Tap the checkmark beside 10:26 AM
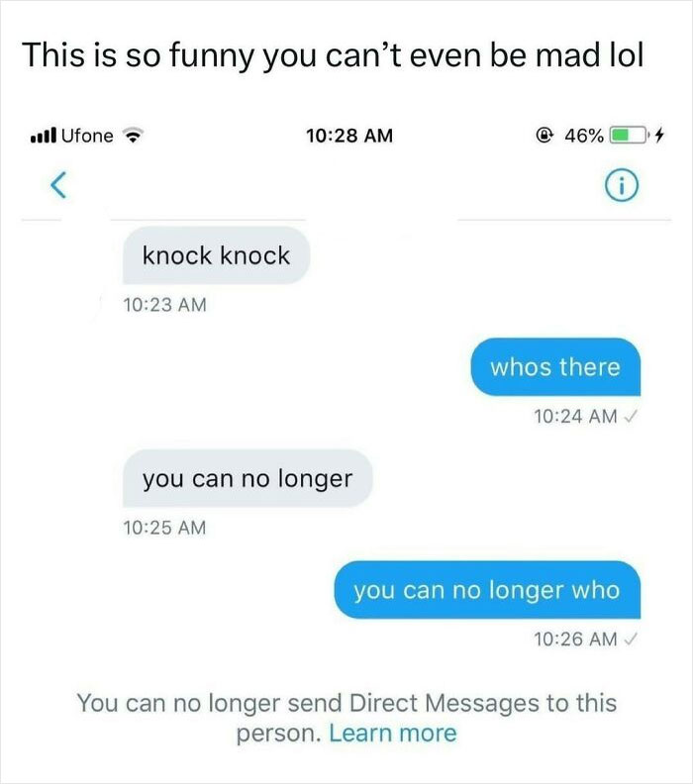 click(631, 638)
